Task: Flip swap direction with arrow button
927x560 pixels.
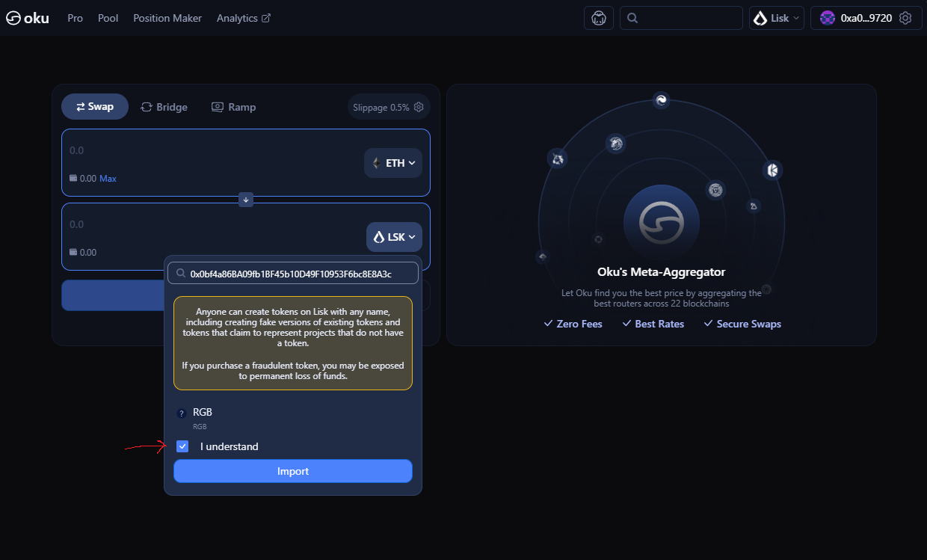Action: (246, 200)
